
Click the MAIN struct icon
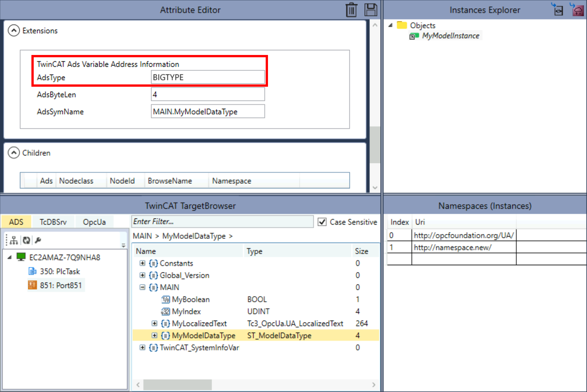(153, 287)
